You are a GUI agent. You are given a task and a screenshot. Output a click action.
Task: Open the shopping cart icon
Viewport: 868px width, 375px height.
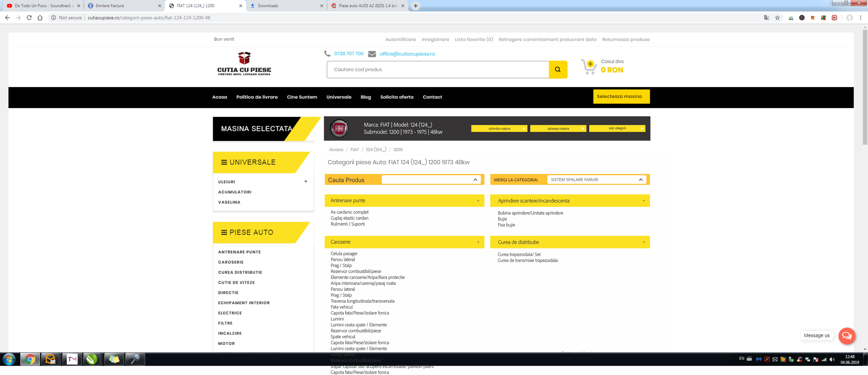click(x=589, y=67)
